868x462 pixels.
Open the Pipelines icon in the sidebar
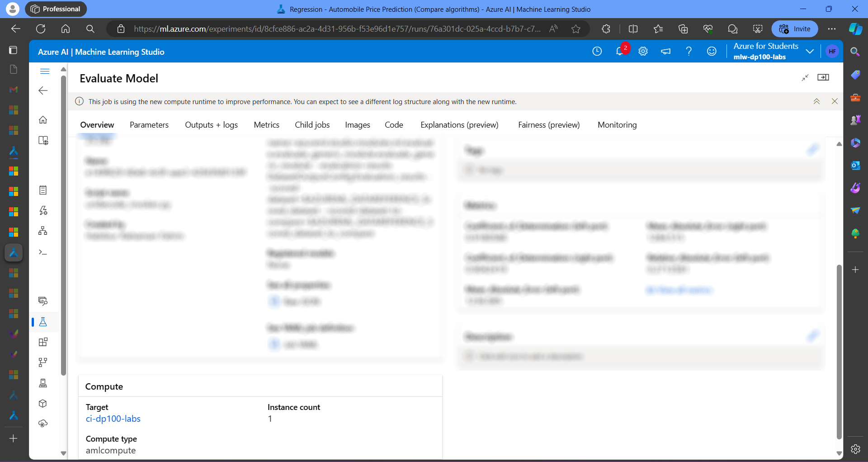click(43, 362)
